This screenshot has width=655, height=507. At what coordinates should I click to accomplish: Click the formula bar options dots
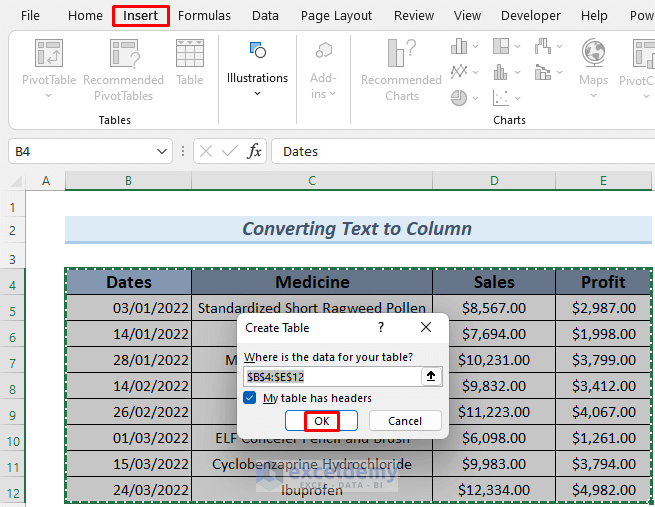pos(183,151)
